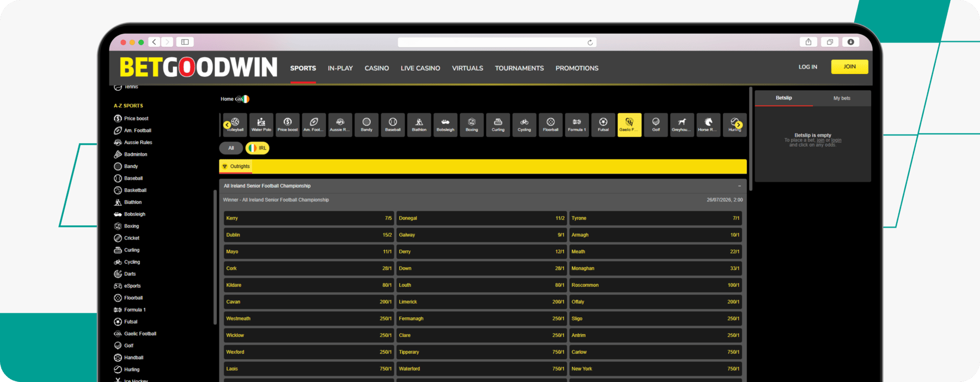The image size is (980, 382).
Task: Toggle the All region filter pill
Action: (x=231, y=148)
